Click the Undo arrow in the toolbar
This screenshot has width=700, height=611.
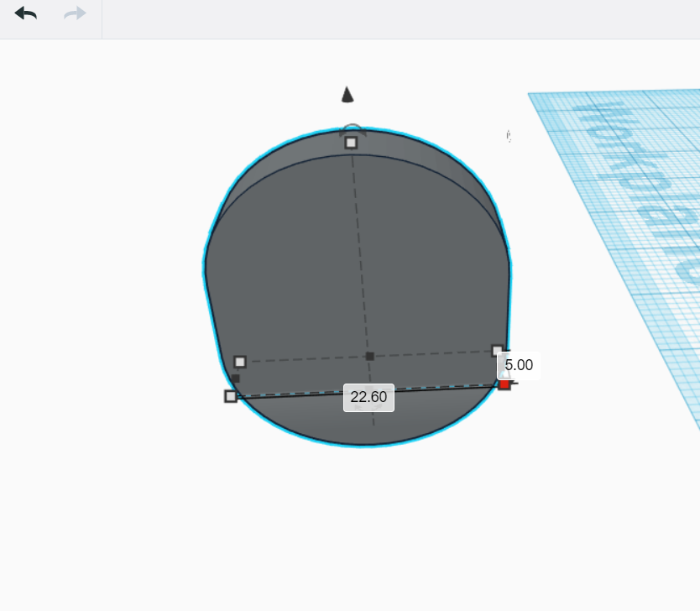[x=26, y=13]
